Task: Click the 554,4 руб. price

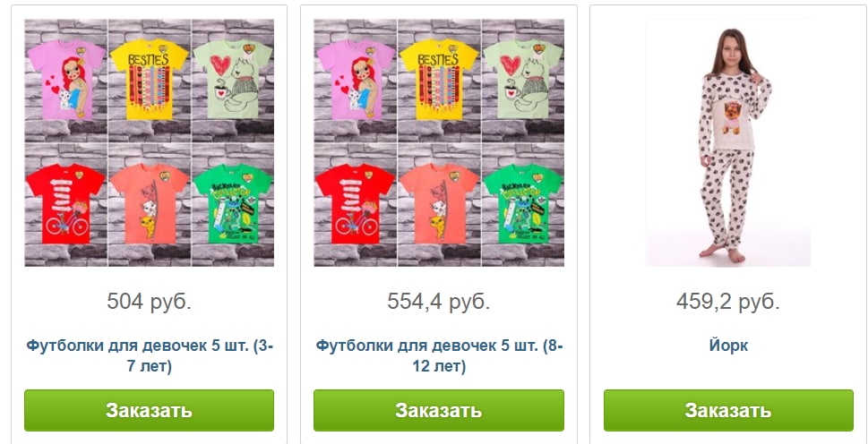Action: pos(438,302)
